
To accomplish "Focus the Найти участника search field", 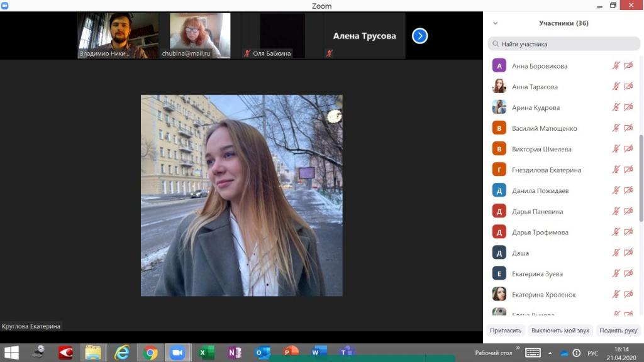I will (x=563, y=44).
